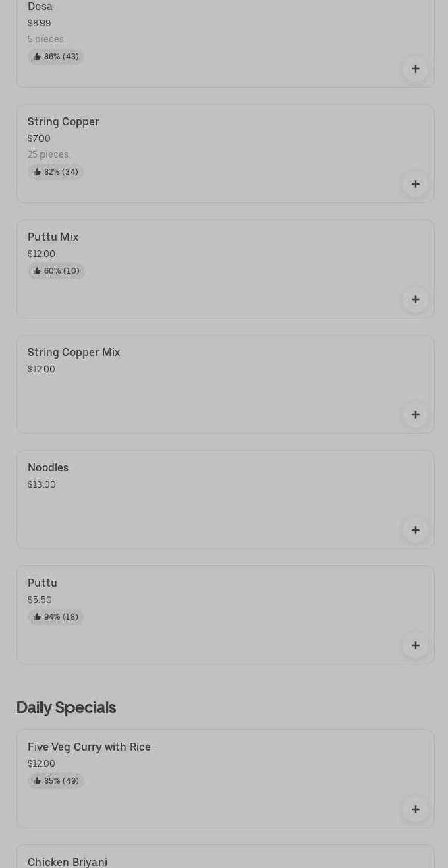Screen dimensions: 448x868
Task: Tap the plus button for Noodles
Action: coord(415,530)
